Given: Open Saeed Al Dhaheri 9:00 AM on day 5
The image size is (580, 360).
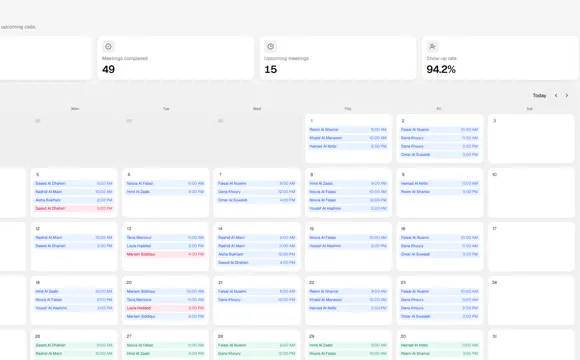Looking at the screenshot, I should [74, 184].
